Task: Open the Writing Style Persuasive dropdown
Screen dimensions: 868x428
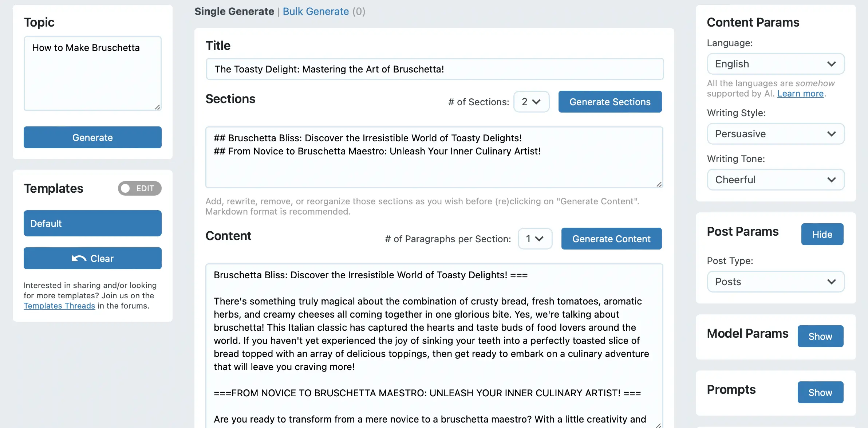Action: point(776,134)
